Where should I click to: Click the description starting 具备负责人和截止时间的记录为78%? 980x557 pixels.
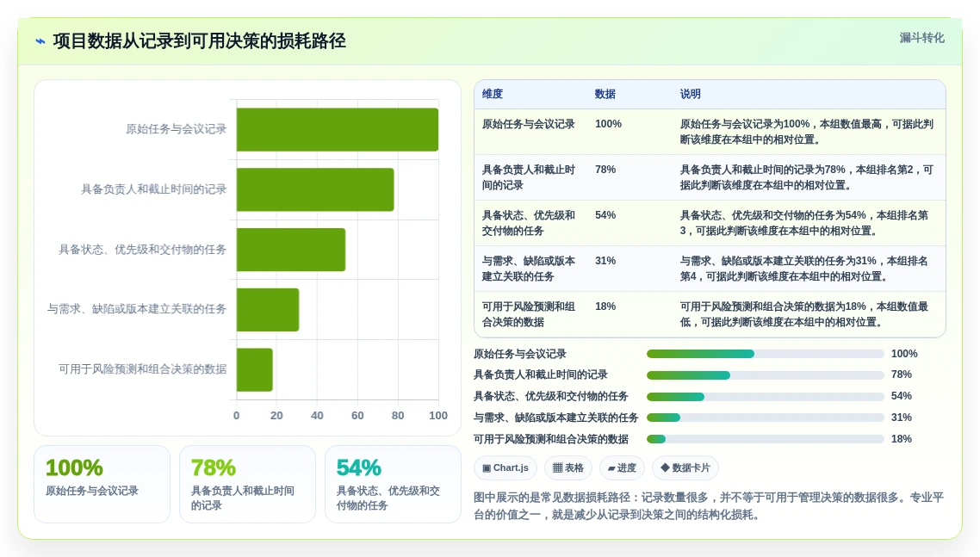[807, 177]
